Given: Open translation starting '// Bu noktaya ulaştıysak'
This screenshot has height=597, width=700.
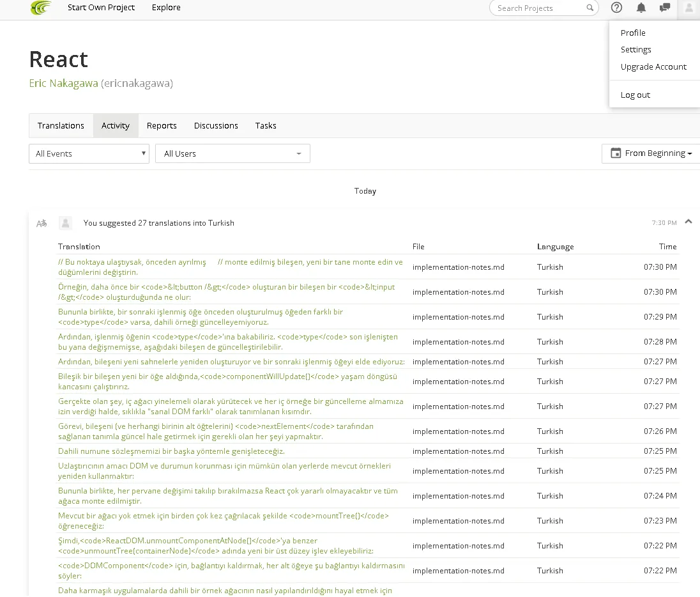Looking at the screenshot, I should coord(231,267).
